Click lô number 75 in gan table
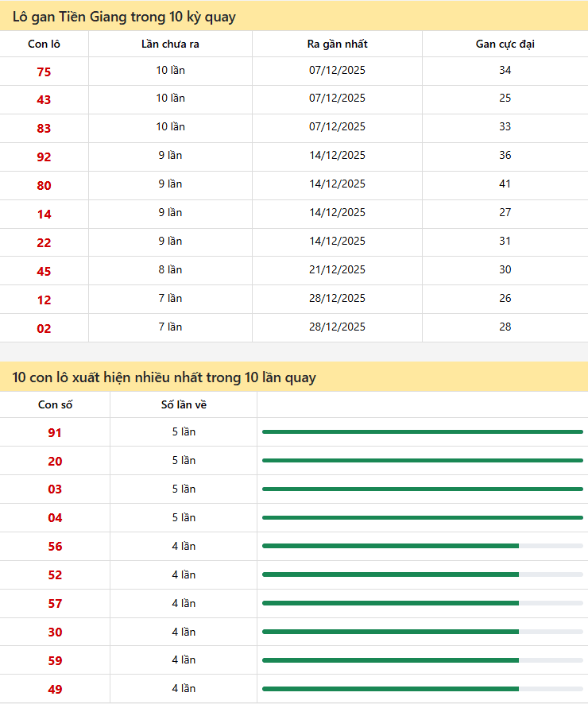The width and height of the screenshot is (588, 704). pyautogui.click(x=44, y=72)
